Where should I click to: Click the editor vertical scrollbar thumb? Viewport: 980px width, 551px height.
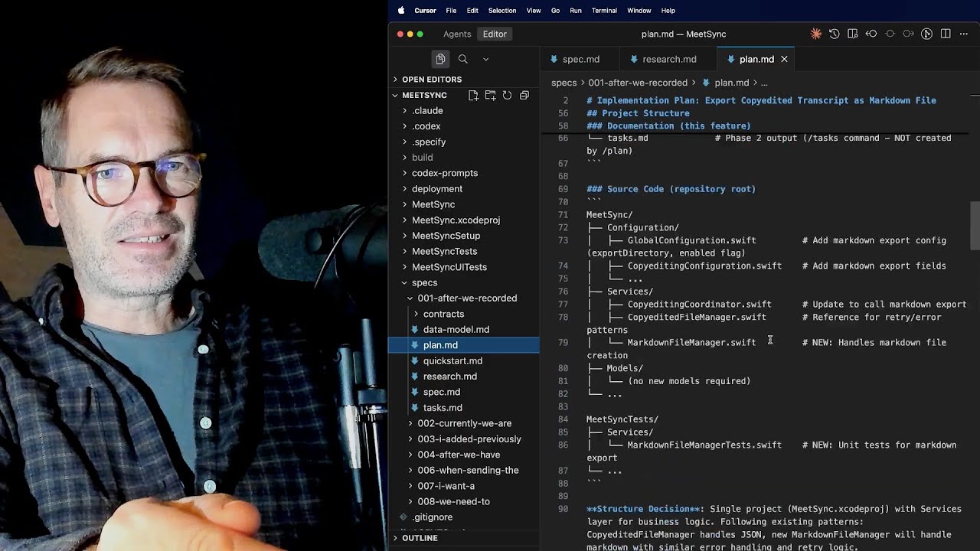tap(975, 226)
